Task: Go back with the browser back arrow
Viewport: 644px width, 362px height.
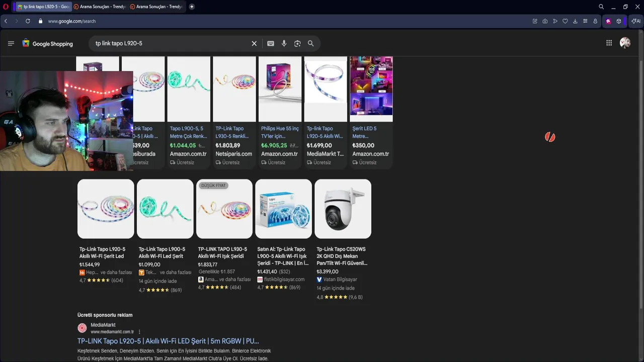Action: click(x=6, y=21)
